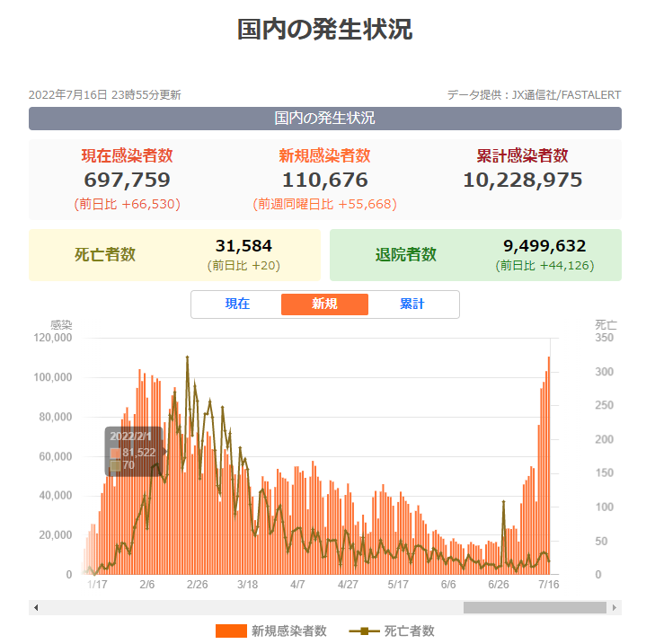The width and height of the screenshot is (646, 644).
Task: Grab the horizontal chart scrollbar thumb
Action: pyautogui.click(x=535, y=608)
